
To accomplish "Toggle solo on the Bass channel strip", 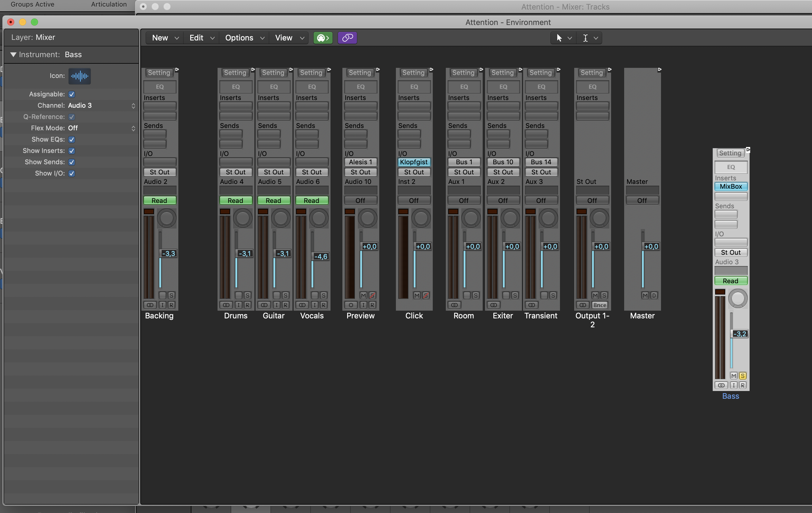I will pyautogui.click(x=742, y=376).
